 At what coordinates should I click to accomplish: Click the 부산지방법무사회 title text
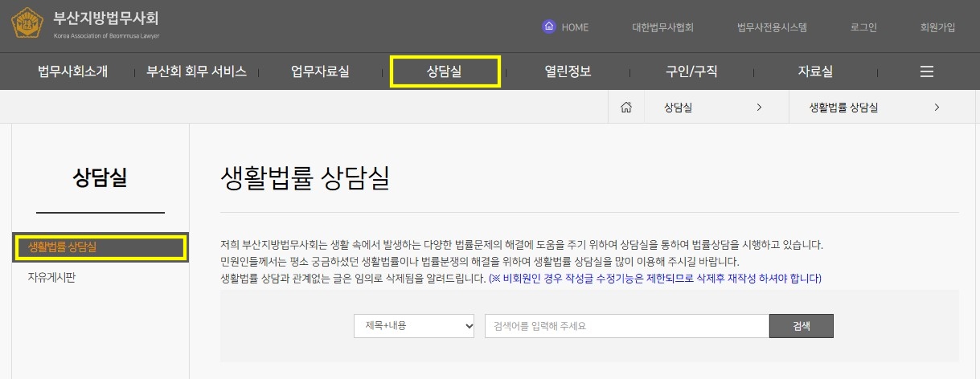click(106, 18)
